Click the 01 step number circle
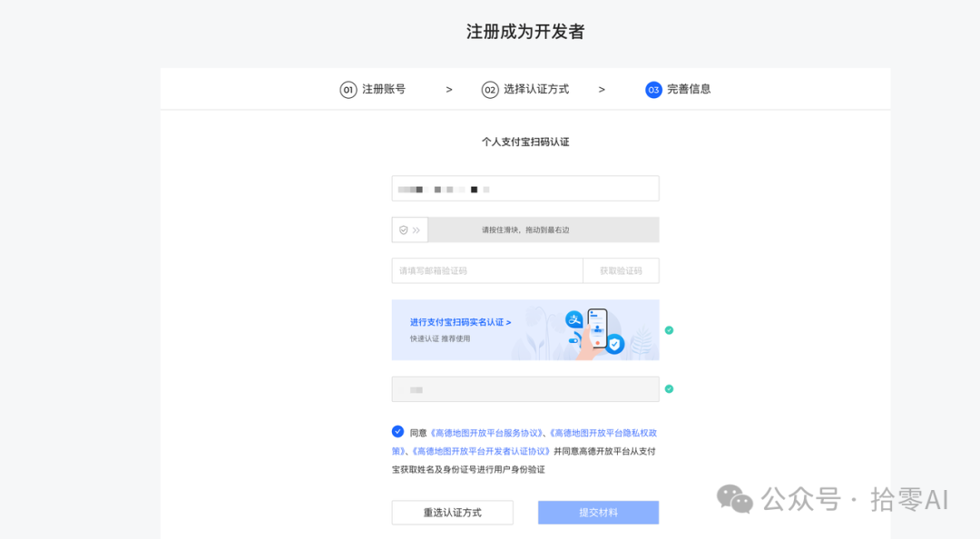Screen dimensions: 980x539 348,90
